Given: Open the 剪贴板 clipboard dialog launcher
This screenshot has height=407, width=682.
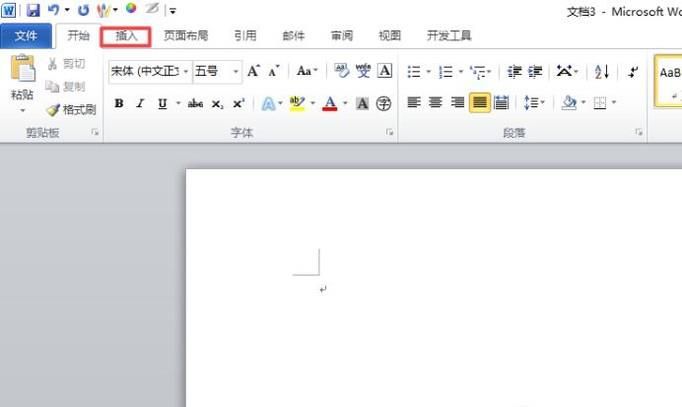Looking at the screenshot, I should coord(95,132).
